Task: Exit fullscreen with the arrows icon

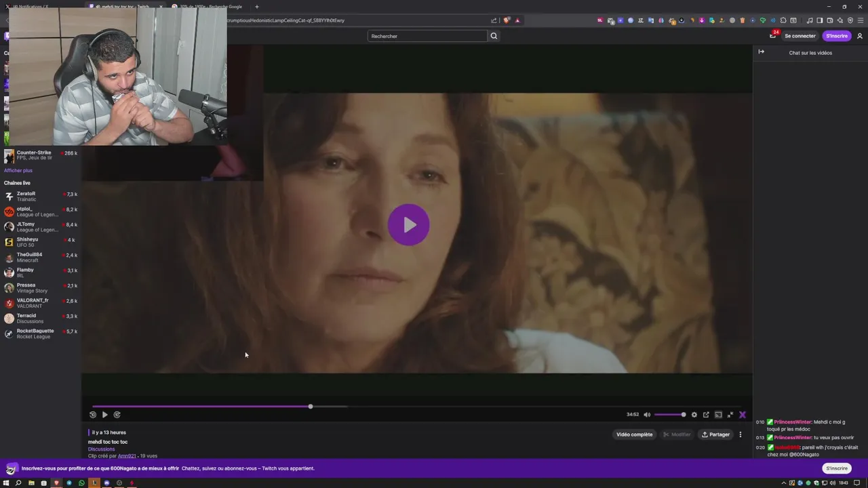Action: [x=730, y=415]
